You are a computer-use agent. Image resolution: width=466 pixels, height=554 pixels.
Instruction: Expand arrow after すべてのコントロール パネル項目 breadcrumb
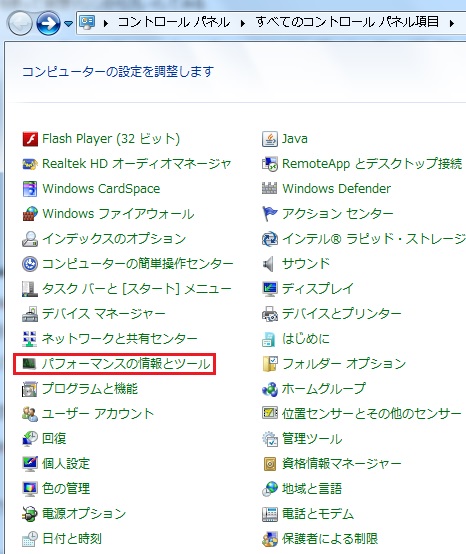coord(452,23)
